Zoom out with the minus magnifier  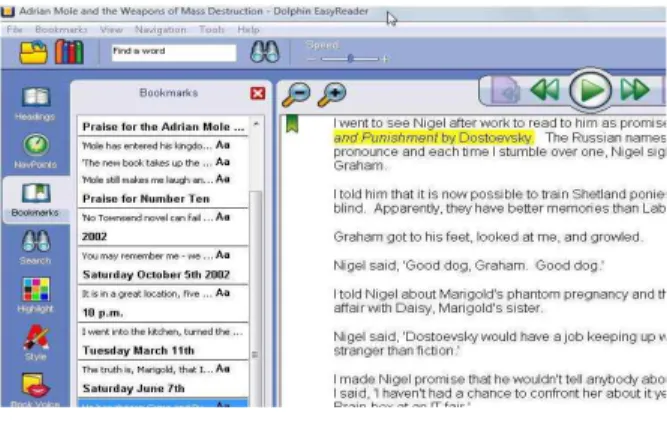296,94
